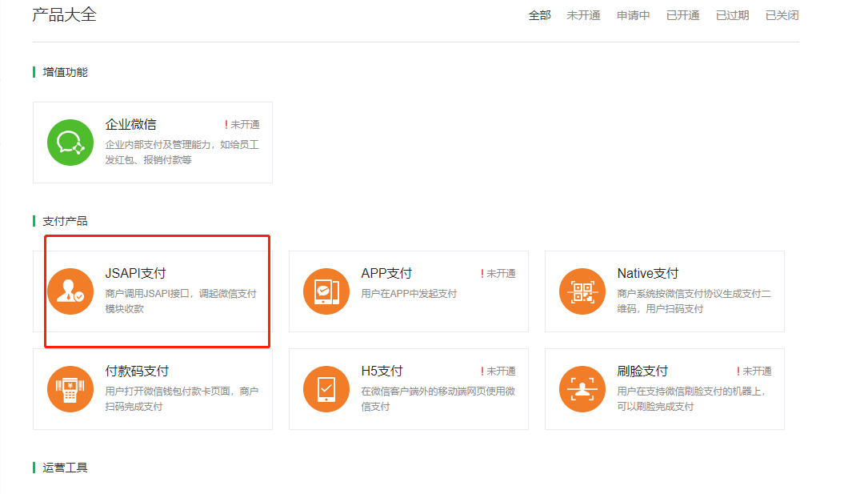This screenshot has height=494, width=868.
Task: Filter products by 未开通 tab
Action: [583, 15]
